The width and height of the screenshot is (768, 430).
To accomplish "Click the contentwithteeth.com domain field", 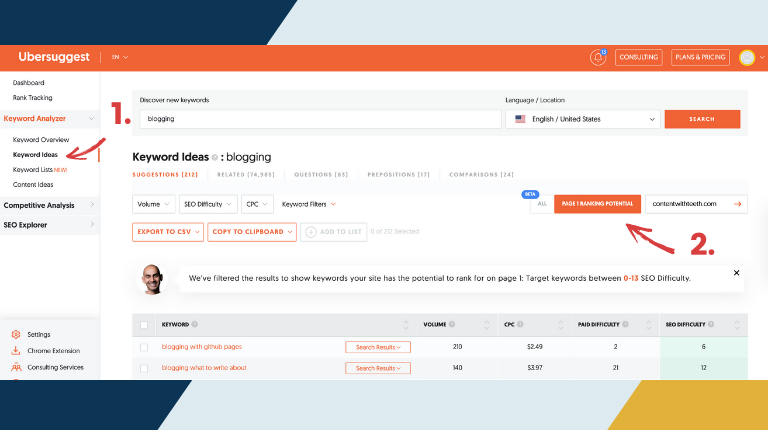I will (696, 204).
